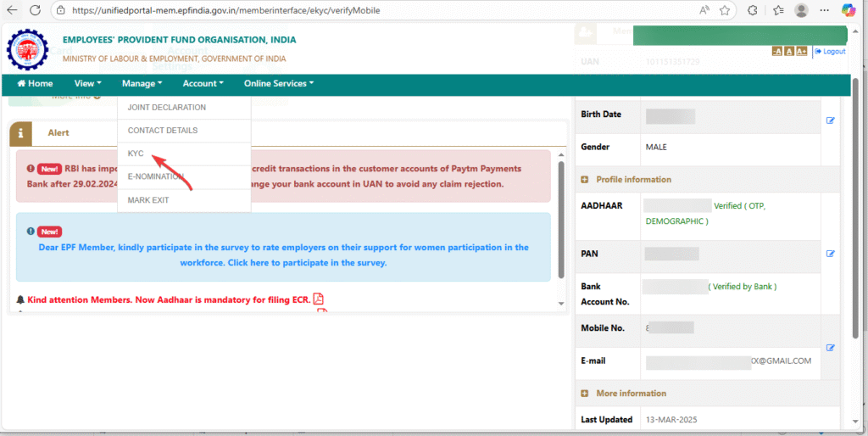The width and height of the screenshot is (868, 436).
Task: Click the Alert info icon
Action: pos(21,133)
